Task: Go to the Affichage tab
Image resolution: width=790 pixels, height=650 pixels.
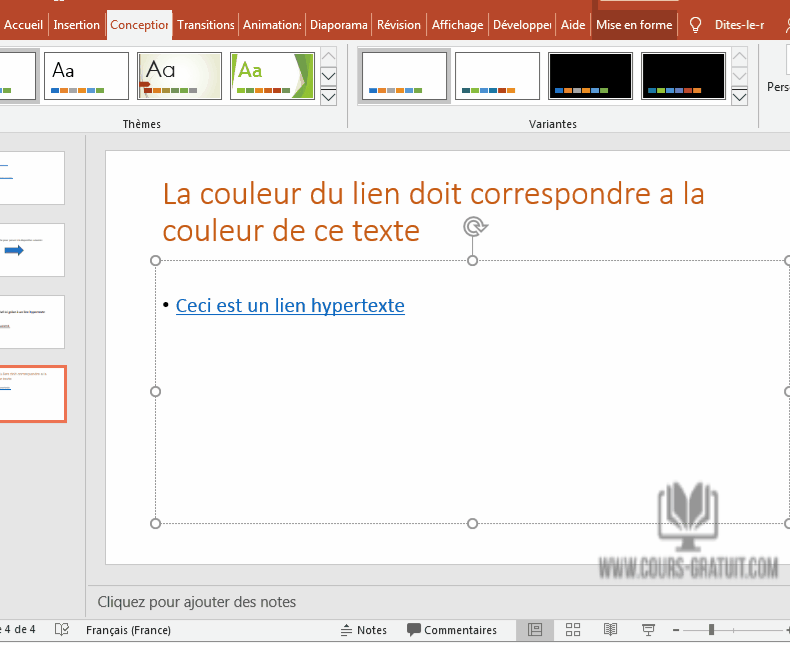Action: (x=457, y=25)
